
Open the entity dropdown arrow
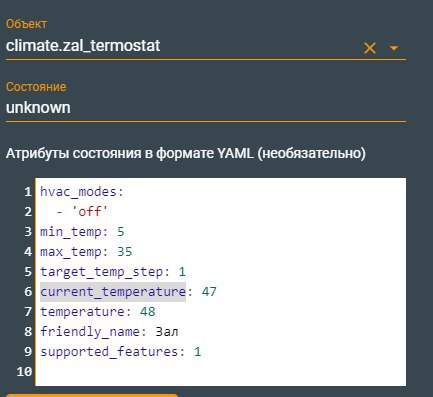[394, 48]
